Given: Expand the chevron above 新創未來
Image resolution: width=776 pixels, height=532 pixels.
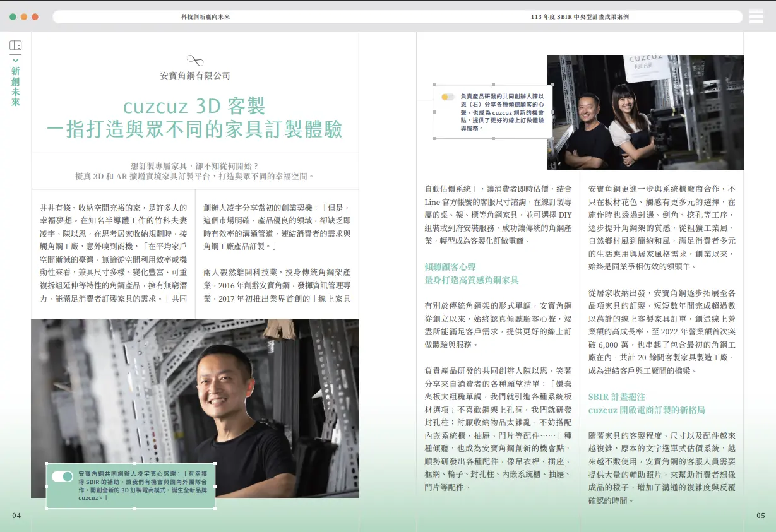Looking at the screenshot, I should pos(16,61).
